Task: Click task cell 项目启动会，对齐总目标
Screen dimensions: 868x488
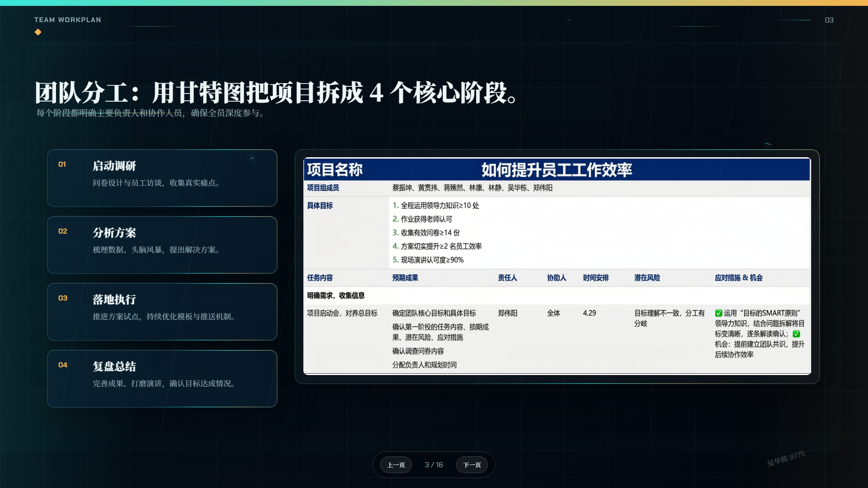Action: (x=342, y=313)
